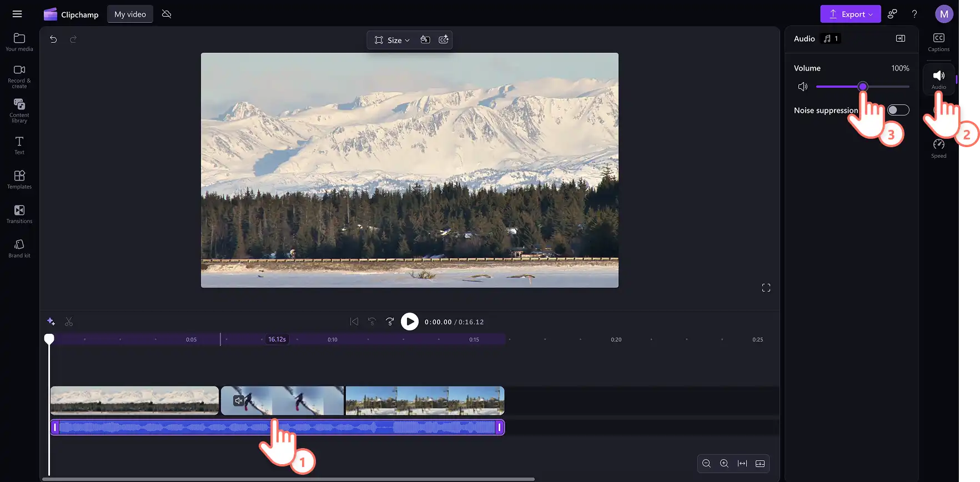Click the share feedback icon

point(892,14)
